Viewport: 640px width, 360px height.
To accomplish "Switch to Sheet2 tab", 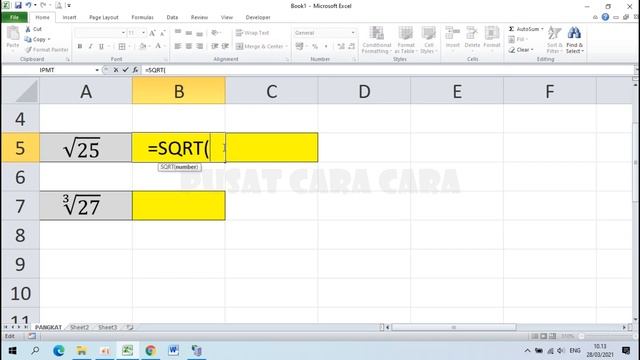I will point(79,327).
